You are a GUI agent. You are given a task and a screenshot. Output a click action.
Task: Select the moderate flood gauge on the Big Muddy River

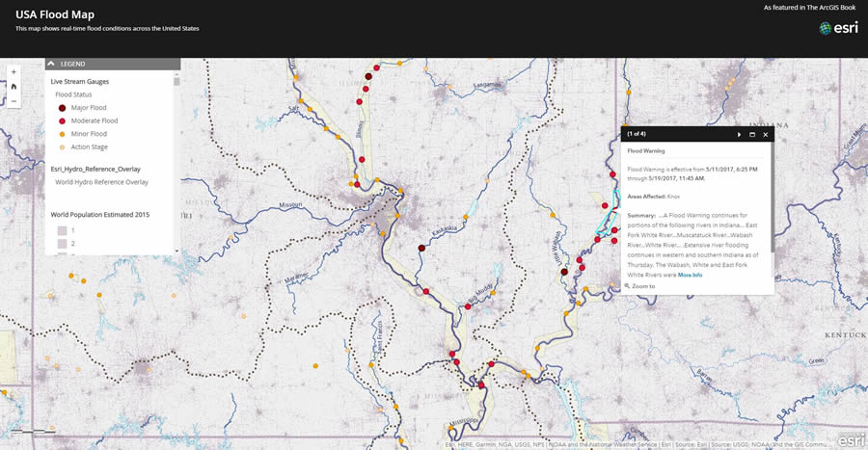point(468,306)
